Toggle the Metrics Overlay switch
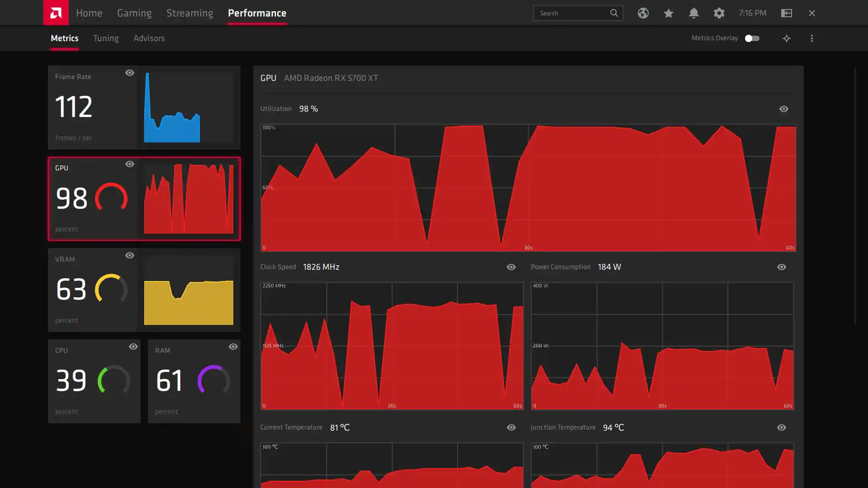Viewport: 868px width, 488px height. point(752,38)
